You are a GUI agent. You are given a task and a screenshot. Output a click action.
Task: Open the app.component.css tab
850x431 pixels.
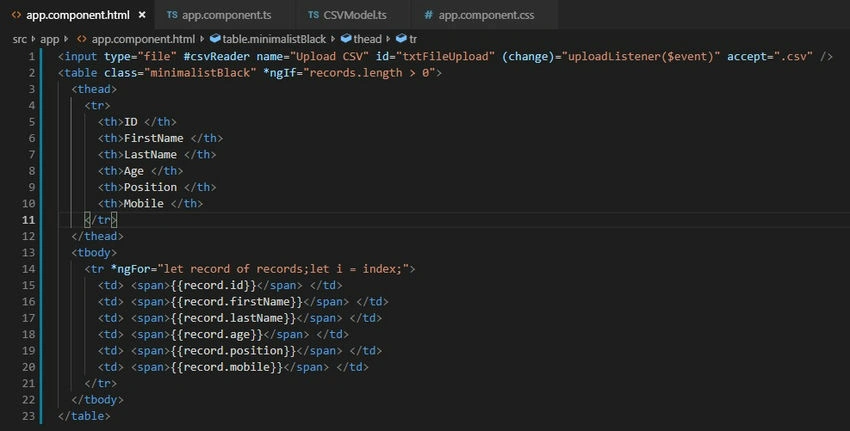pos(479,15)
